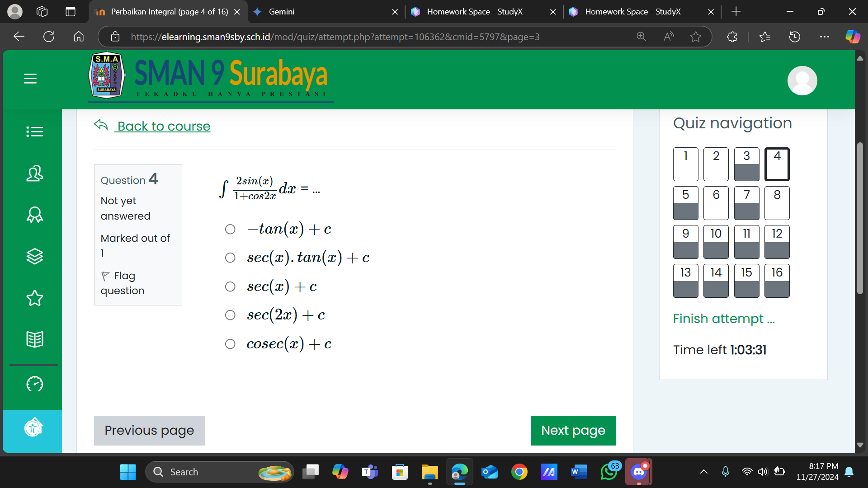Click the Back to course link
868x488 pixels.
[x=163, y=126]
